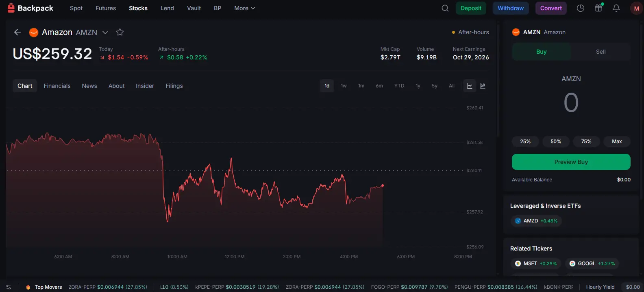Click the Convert button

[551, 8]
